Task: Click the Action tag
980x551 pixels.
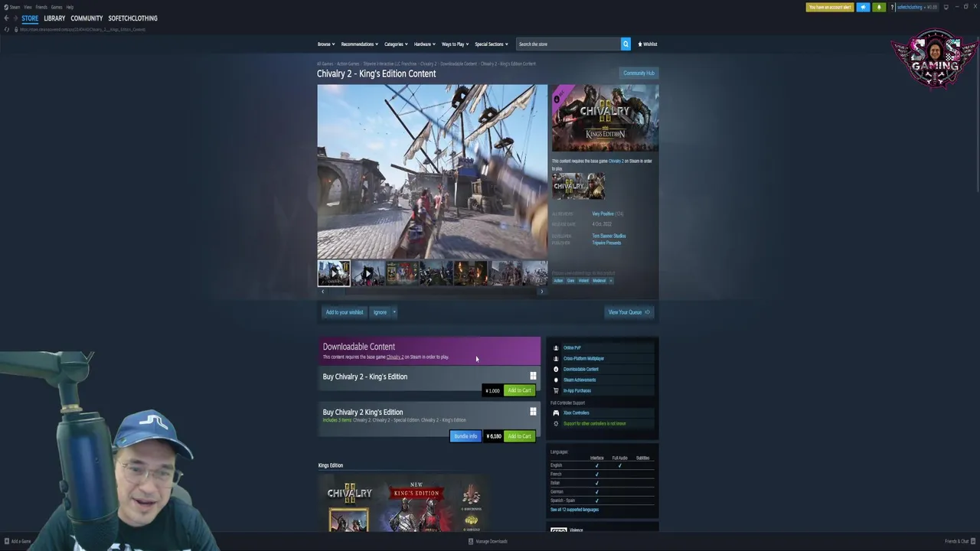Action: 558,280
